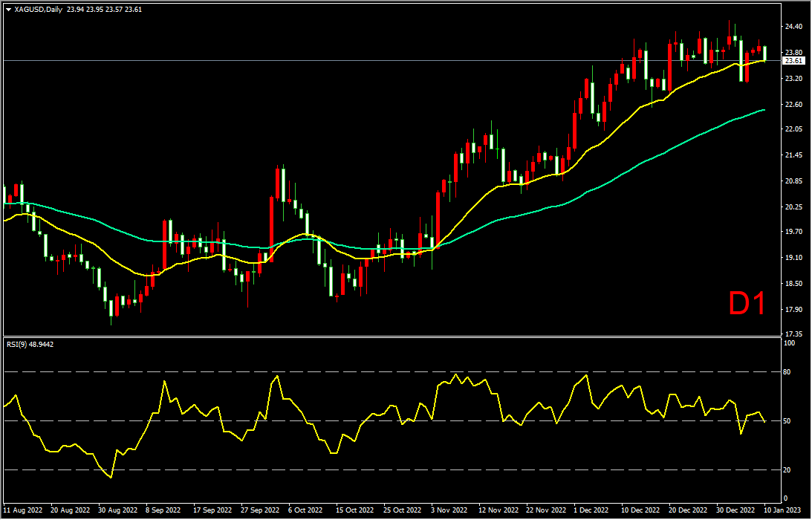Click the 20 Aug 2022 date label
Viewport: 812px width, 520px height.
pos(71,510)
